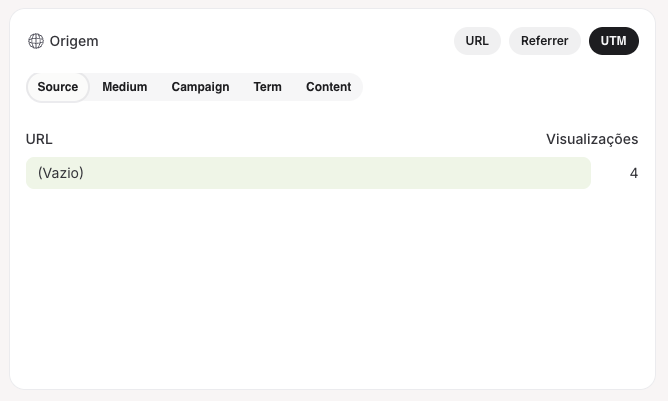Click the blank space between Origem and URL pill
This screenshot has width=668, height=401.
[276, 41]
